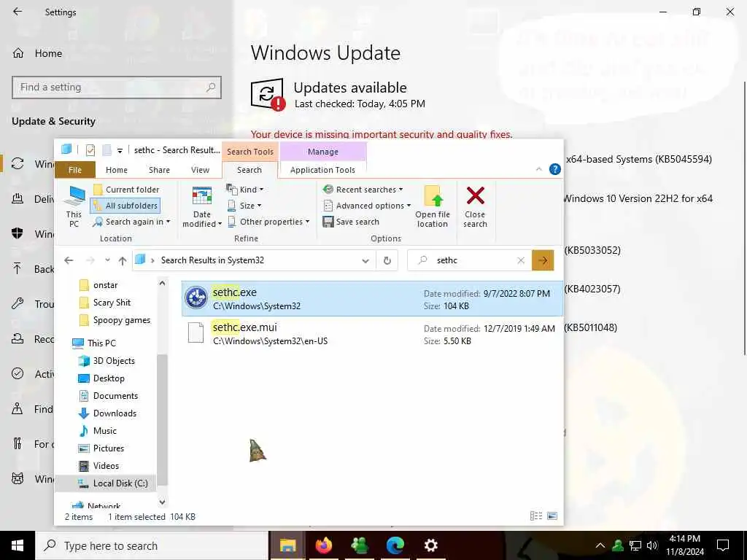Viewport: 747px width, 560px height.
Task: Open Customize Quick Access Toolbar arrow
Action: pos(120,150)
